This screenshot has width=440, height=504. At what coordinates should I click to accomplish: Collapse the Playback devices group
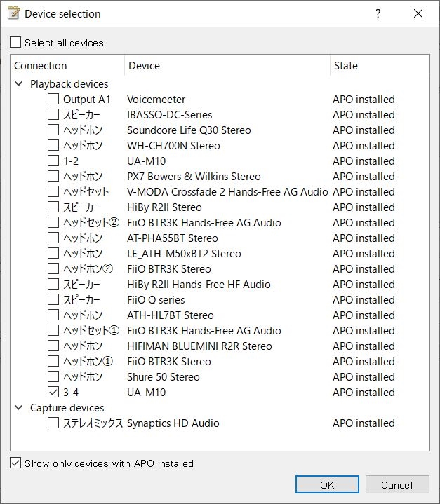(x=18, y=84)
